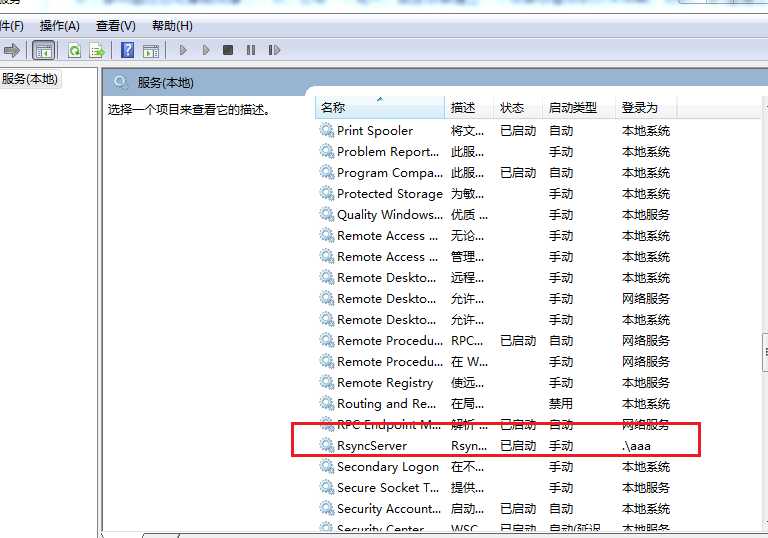The image size is (768, 538).
Task: Sort by the 状态 column header
Action: point(518,107)
